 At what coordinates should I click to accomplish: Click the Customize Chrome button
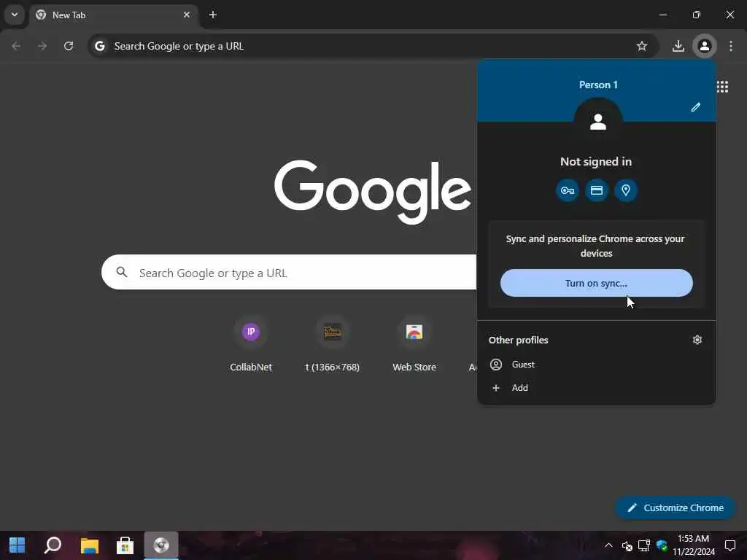pyautogui.click(x=676, y=507)
